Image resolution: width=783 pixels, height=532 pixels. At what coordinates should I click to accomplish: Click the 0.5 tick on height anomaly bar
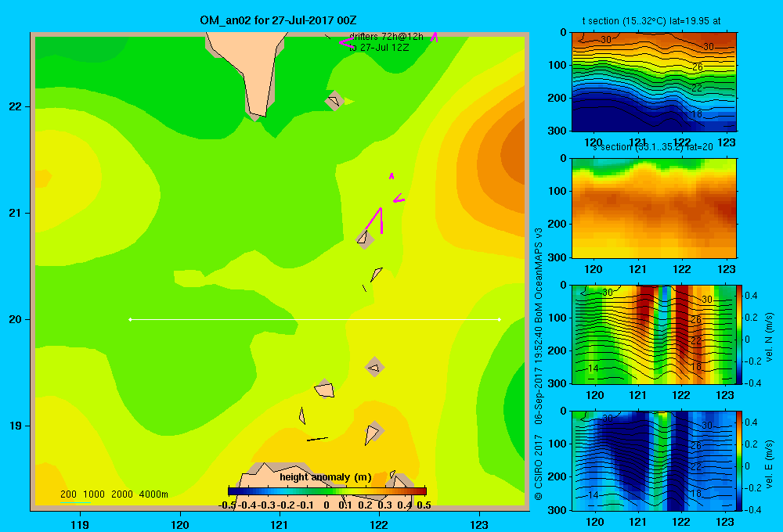point(424,505)
